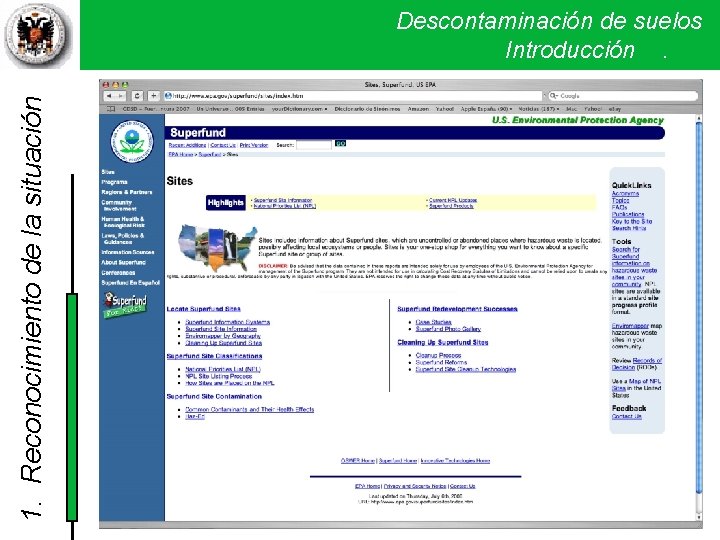Open Superfund Information Systems link

tap(227, 322)
